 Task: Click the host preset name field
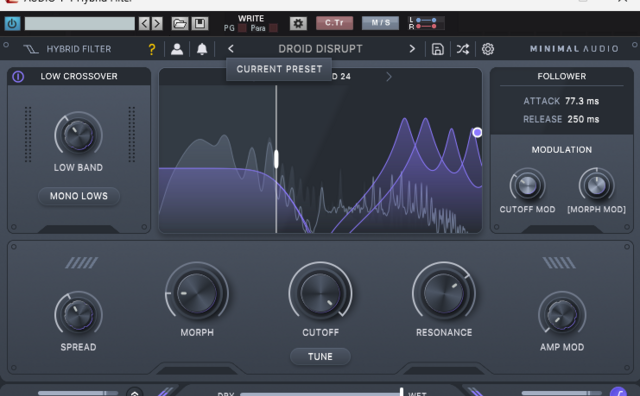tap(80, 24)
